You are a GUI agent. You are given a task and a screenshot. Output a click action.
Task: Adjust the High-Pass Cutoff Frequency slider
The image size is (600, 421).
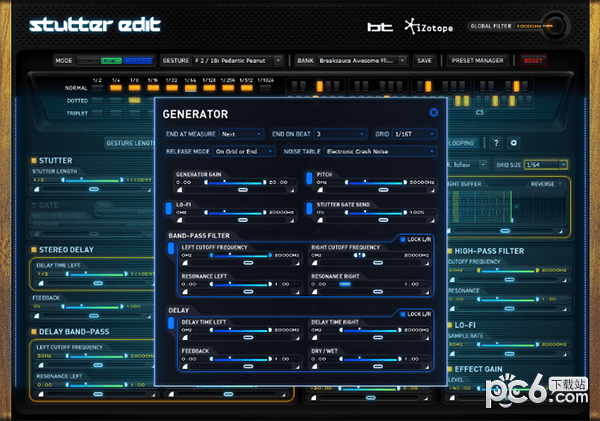pyautogui.click(x=508, y=271)
